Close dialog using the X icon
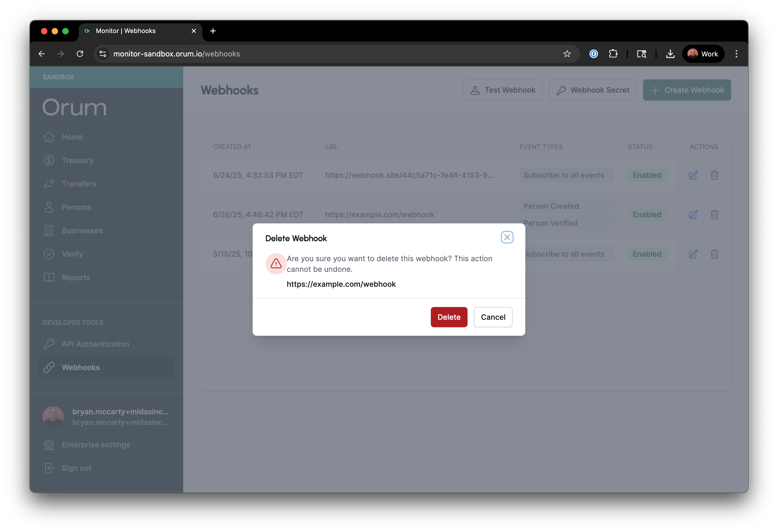778x532 pixels. tap(507, 237)
